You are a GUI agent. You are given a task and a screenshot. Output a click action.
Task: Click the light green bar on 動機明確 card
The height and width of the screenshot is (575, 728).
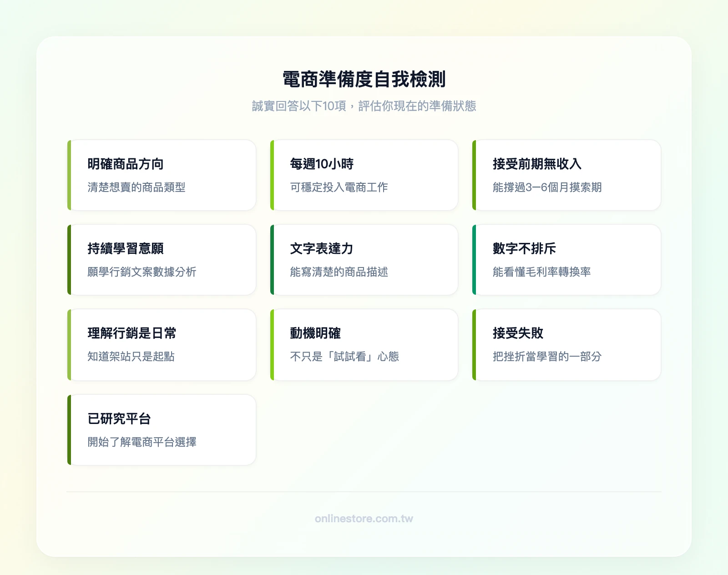click(x=272, y=344)
